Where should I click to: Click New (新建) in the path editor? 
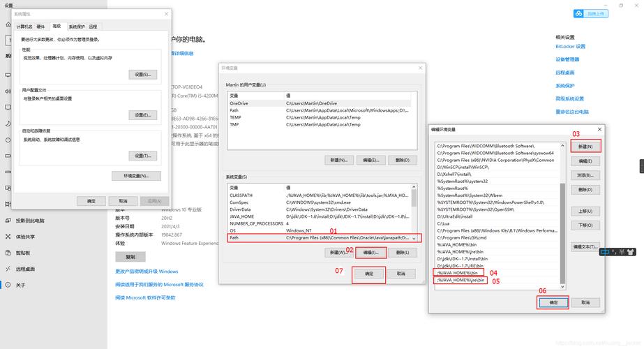pos(585,147)
